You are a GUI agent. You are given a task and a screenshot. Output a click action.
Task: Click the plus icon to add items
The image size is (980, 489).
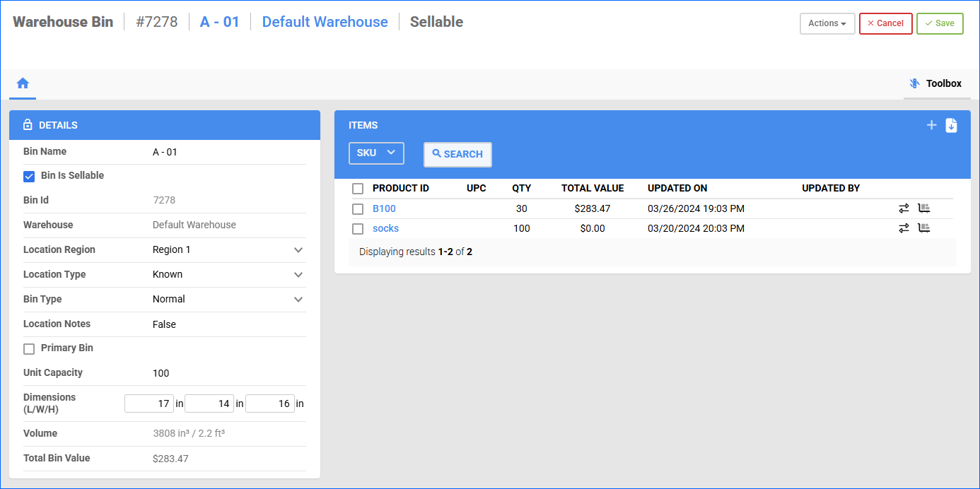(x=931, y=125)
